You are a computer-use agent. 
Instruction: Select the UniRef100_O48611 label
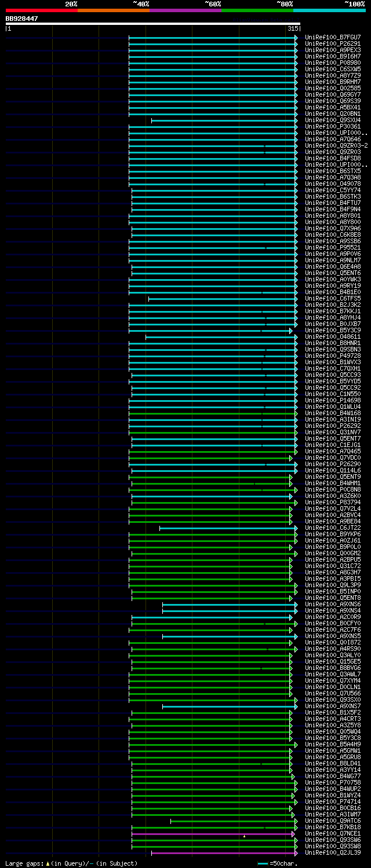tap(333, 336)
